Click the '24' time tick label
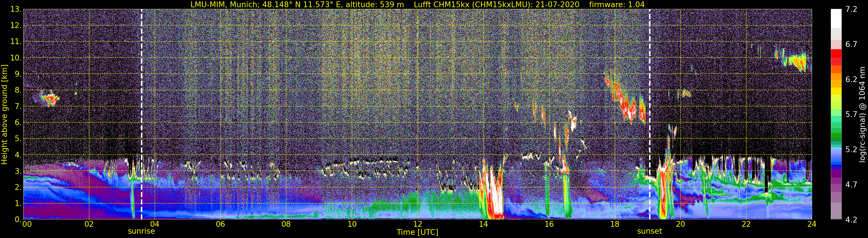The width and height of the screenshot is (868, 238). (812, 224)
